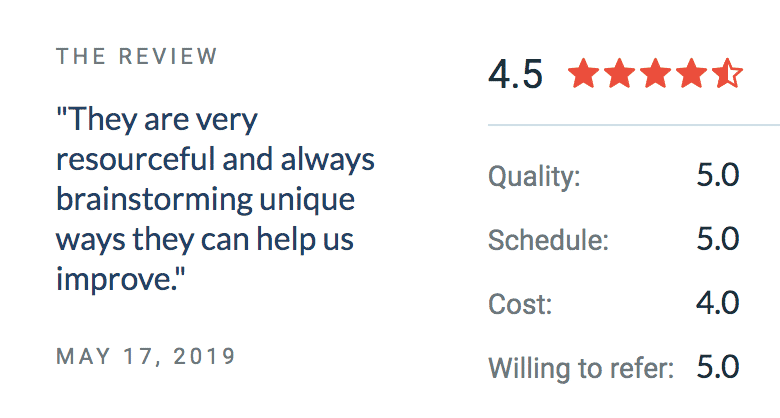780x418 pixels.
Task: Click the MAY 17, 2019 date
Action: (x=146, y=356)
